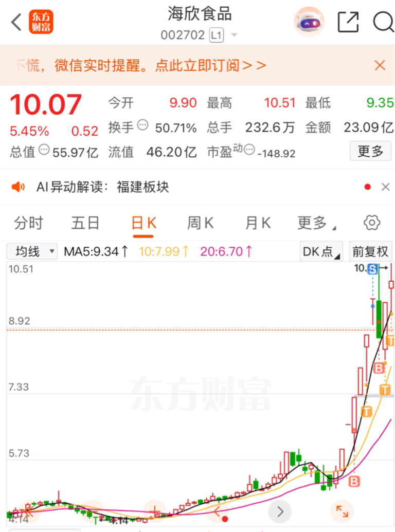Tap the 市盈 info bubble icon
The image size is (395, 532).
pyautogui.click(x=249, y=150)
